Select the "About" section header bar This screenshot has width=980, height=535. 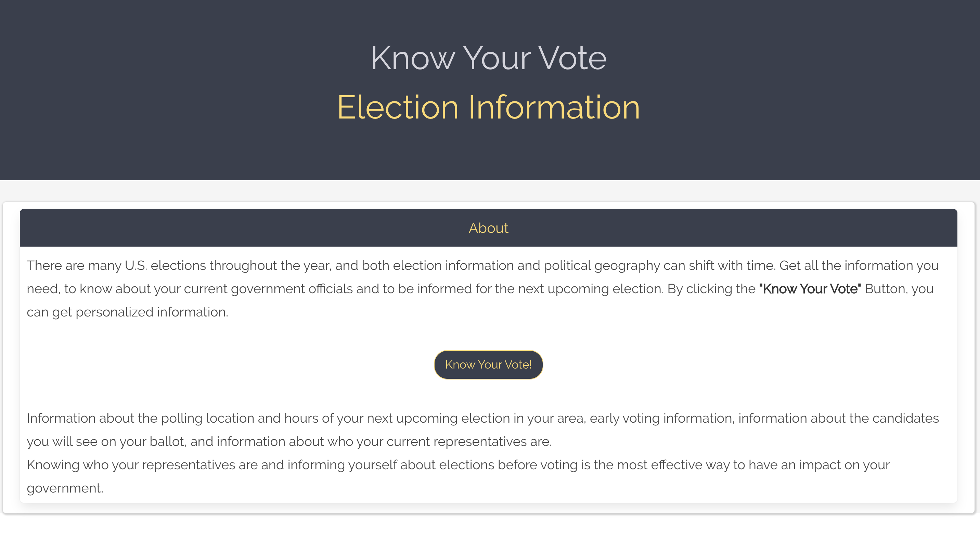489,228
